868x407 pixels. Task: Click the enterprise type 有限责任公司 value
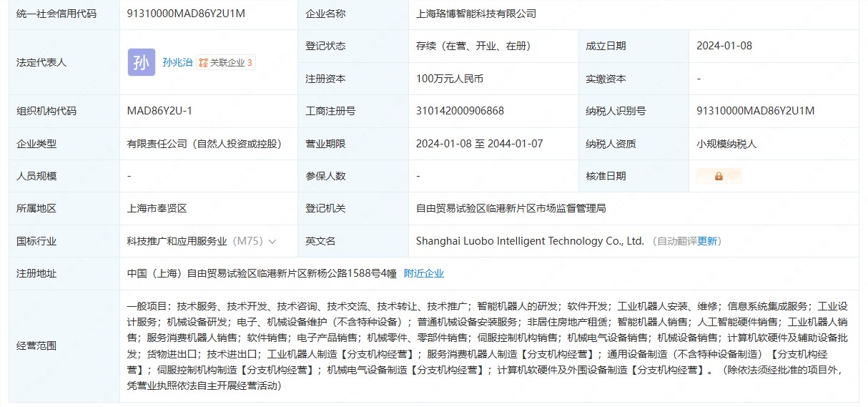click(204, 144)
